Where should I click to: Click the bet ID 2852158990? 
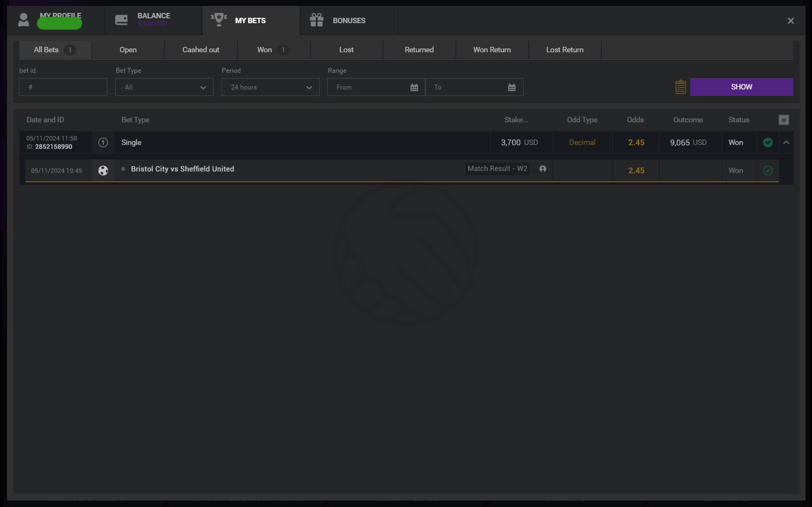click(x=53, y=147)
